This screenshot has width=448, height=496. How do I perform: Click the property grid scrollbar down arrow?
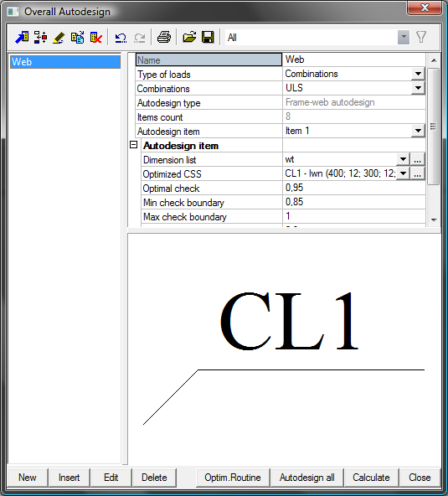[x=434, y=220]
